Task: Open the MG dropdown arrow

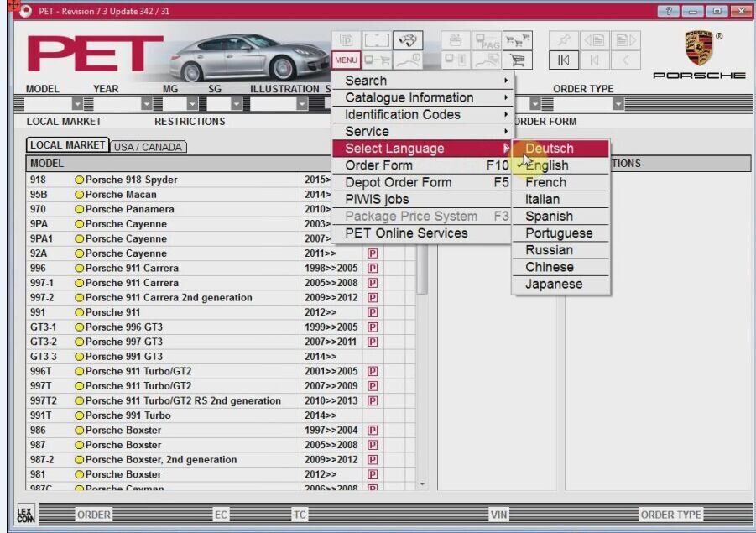Action: pyautogui.click(x=192, y=104)
